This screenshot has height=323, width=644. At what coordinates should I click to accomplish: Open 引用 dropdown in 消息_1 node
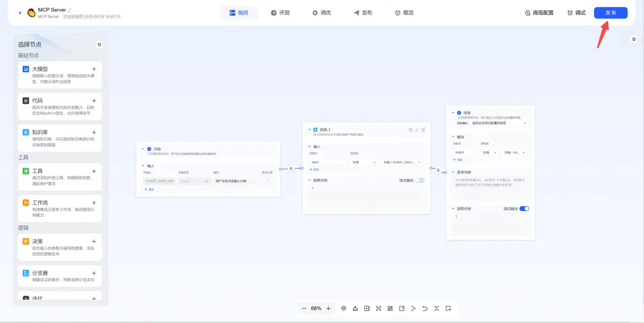pyautogui.click(x=364, y=162)
